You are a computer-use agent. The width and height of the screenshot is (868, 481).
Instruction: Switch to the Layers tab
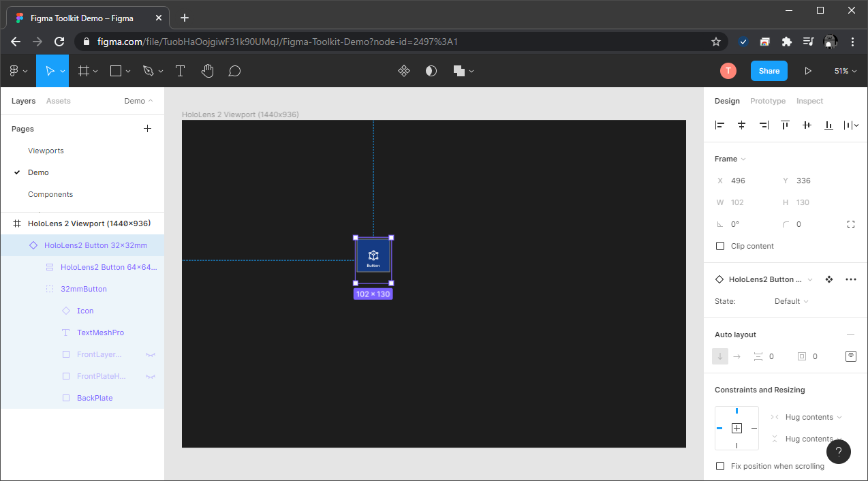(x=23, y=101)
